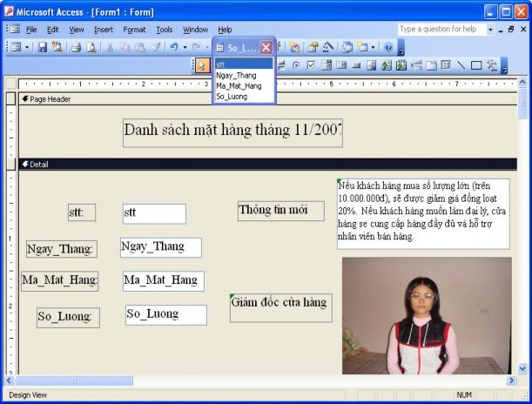Select the Unbound Object Frame tool

click(386, 65)
